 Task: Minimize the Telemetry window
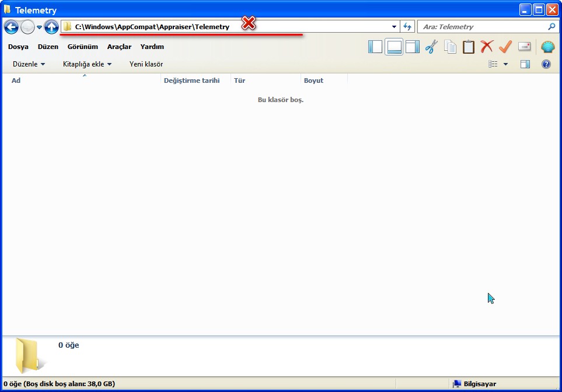pyautogui.click(x=525, y=10)
